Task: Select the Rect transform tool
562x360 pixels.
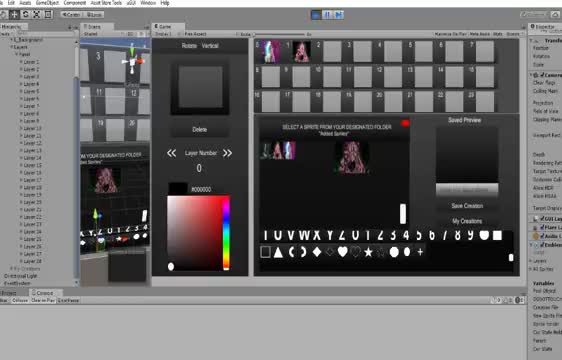Action: coord(48,14)
